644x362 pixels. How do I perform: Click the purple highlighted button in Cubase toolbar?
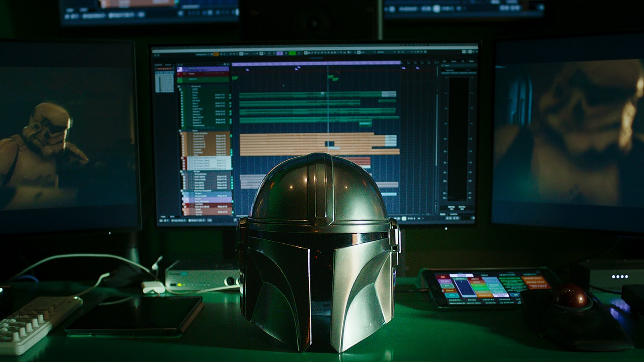(280, 53)
